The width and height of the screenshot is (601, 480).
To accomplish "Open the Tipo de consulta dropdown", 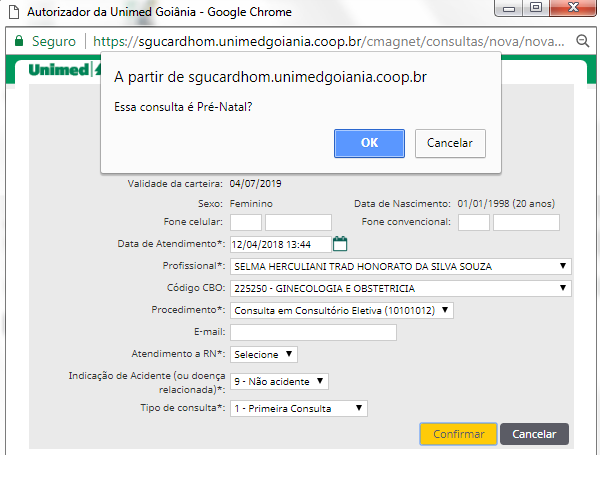I will click(299, 408).
